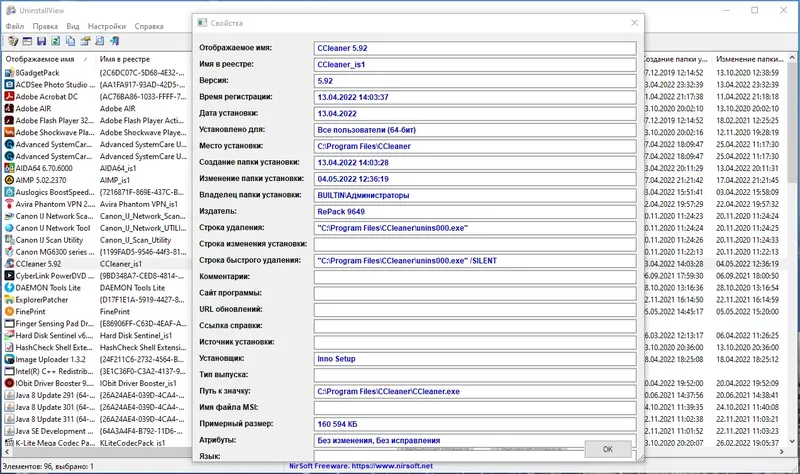Click the AIDA64 6.70.6000 row icon

tap(9, 168)
